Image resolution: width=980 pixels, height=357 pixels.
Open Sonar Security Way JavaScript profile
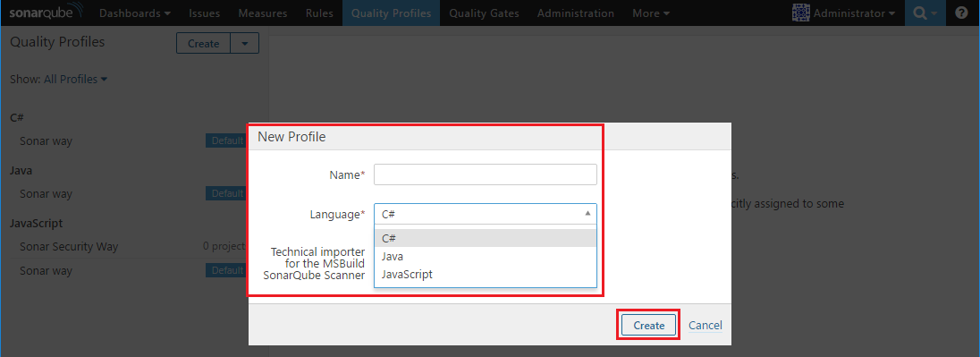pos(69,246)
